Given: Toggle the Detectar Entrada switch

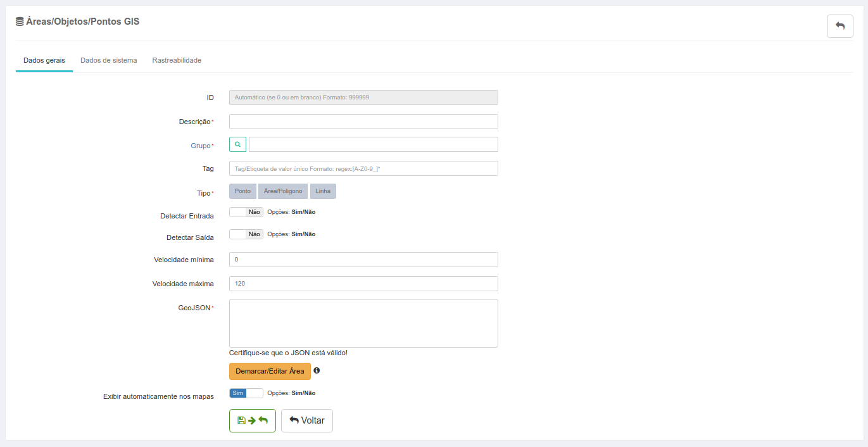Looking at the screenshot, I should [x=246, y=212].
